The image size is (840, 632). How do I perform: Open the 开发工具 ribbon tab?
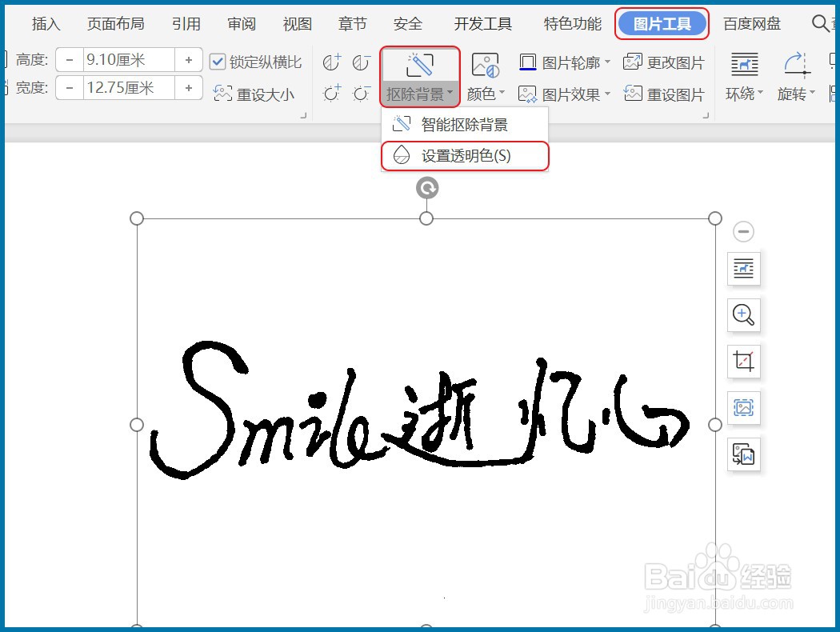482,24
